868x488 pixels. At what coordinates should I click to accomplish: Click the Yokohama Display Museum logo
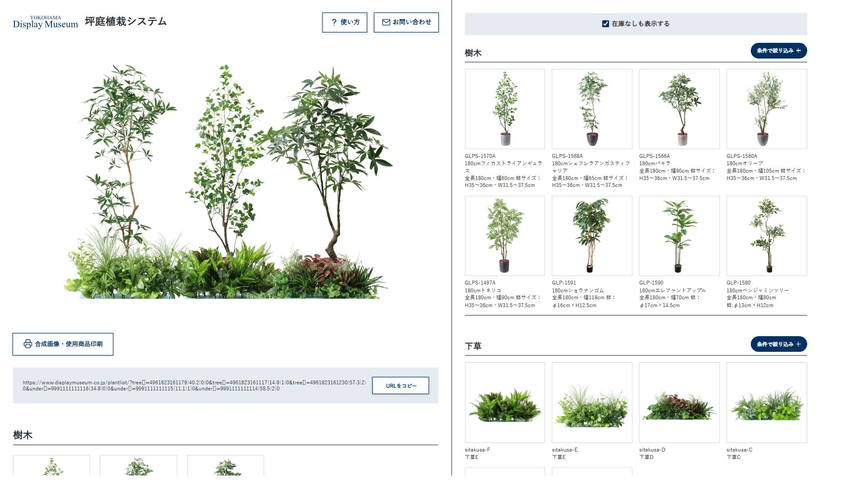tap(46, 22)
